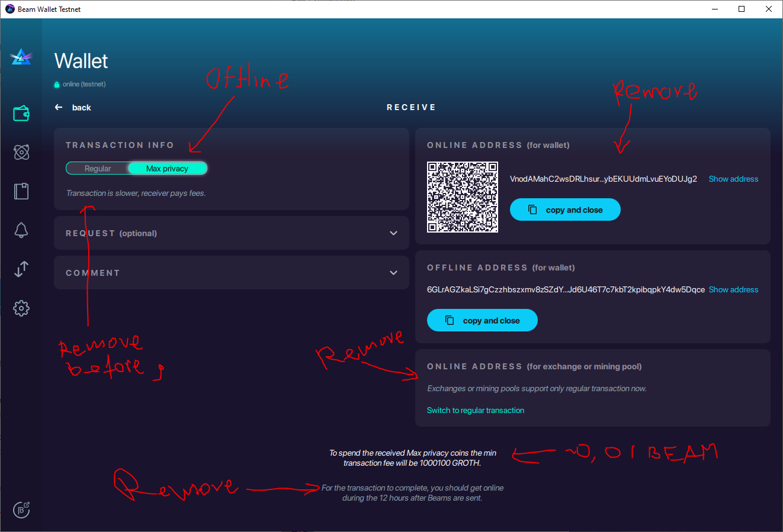Click the send/receive arrows sidebar icon

21,269
